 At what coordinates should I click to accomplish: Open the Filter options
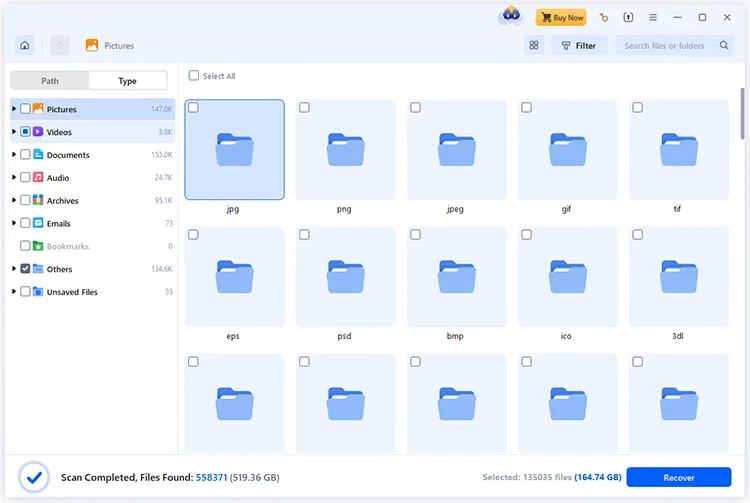[579, 45]
